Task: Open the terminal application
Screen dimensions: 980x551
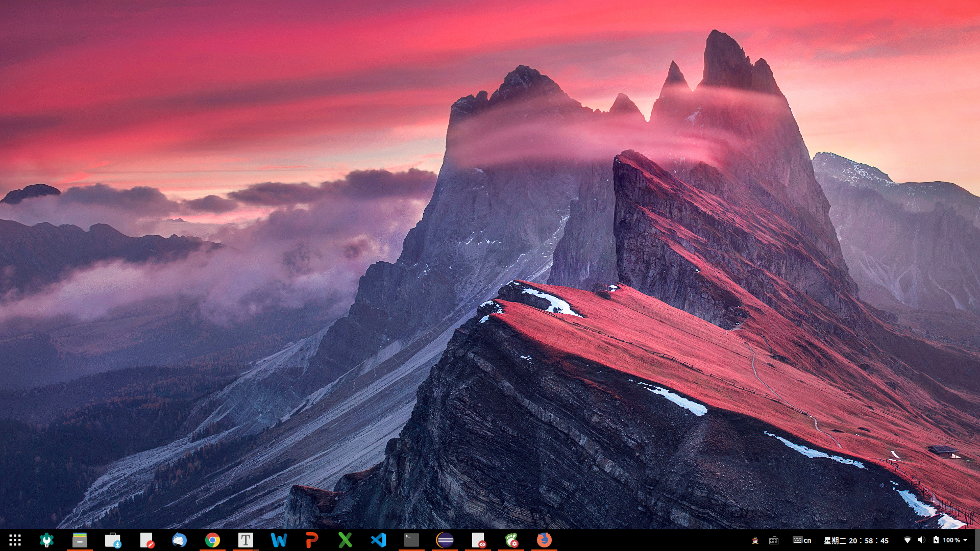Action: (x=411, y=540)
